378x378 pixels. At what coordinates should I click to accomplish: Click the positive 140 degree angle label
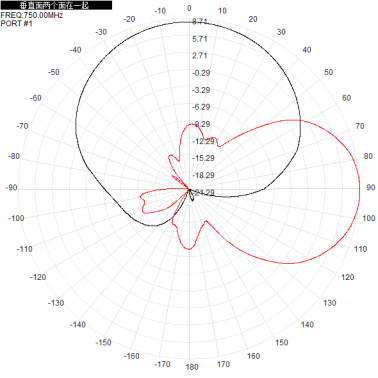pos(307,325)
